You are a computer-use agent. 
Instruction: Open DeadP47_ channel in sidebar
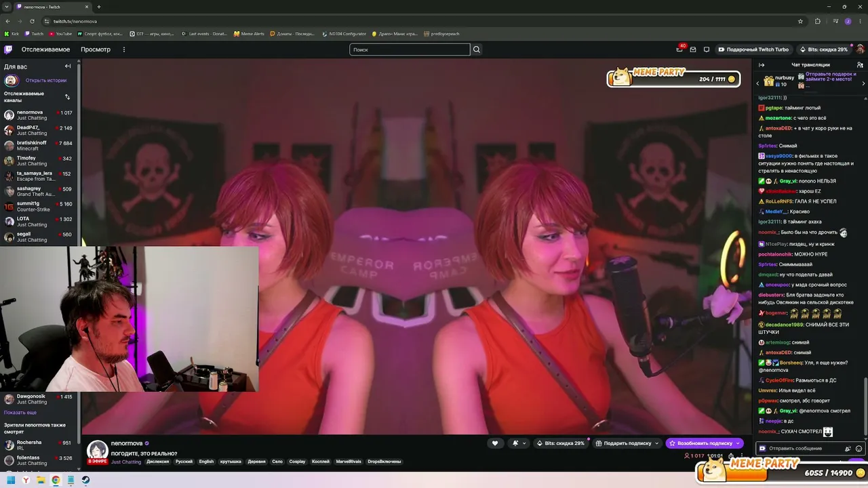(38, 130)
